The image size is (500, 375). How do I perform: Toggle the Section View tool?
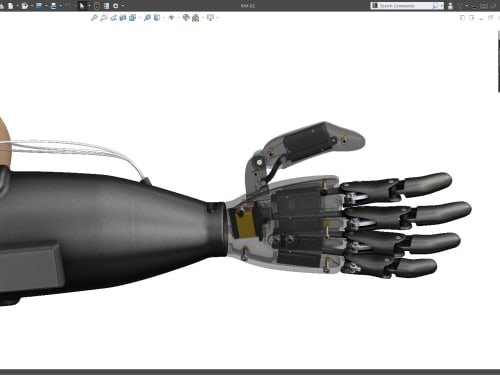click(123, 18)
